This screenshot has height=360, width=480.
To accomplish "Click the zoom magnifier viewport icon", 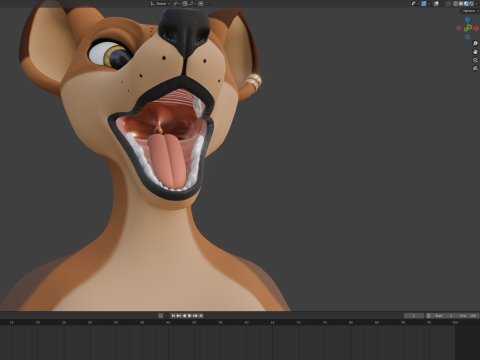I will [x=475, y=43].
